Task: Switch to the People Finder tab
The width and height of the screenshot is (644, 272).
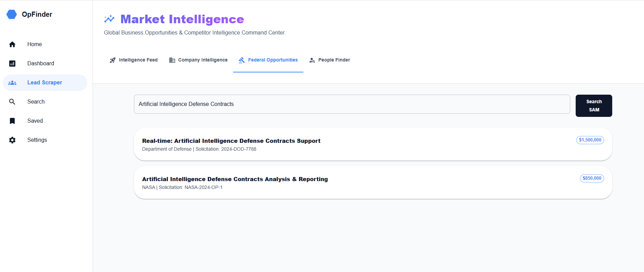Action: pos(330,60)
